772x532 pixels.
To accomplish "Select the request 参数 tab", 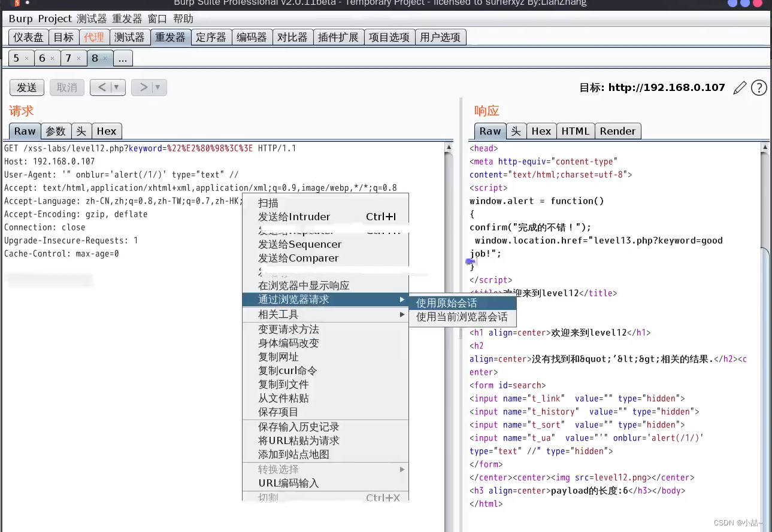I will coord(56,131).
